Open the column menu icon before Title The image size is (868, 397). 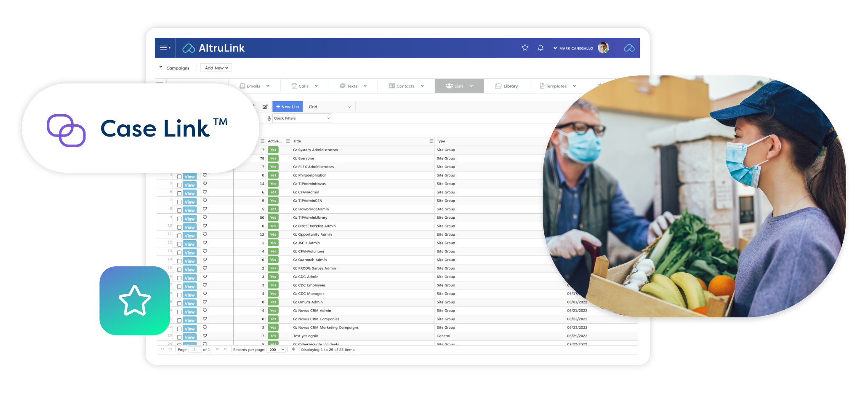(x=288, y=141)
